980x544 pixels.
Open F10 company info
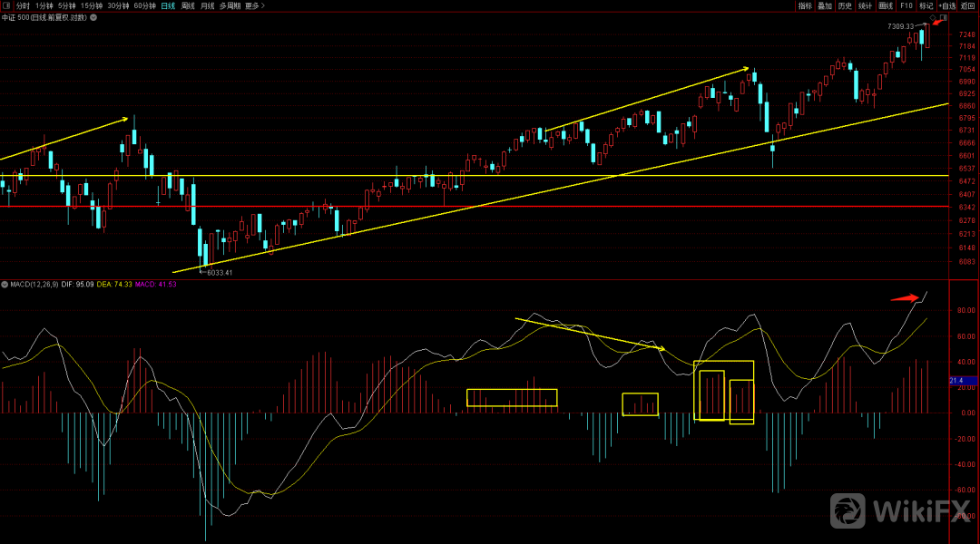(906, 5)
